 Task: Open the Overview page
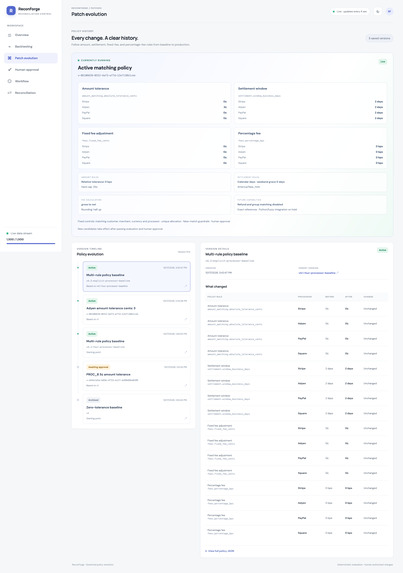click(31, 35)
